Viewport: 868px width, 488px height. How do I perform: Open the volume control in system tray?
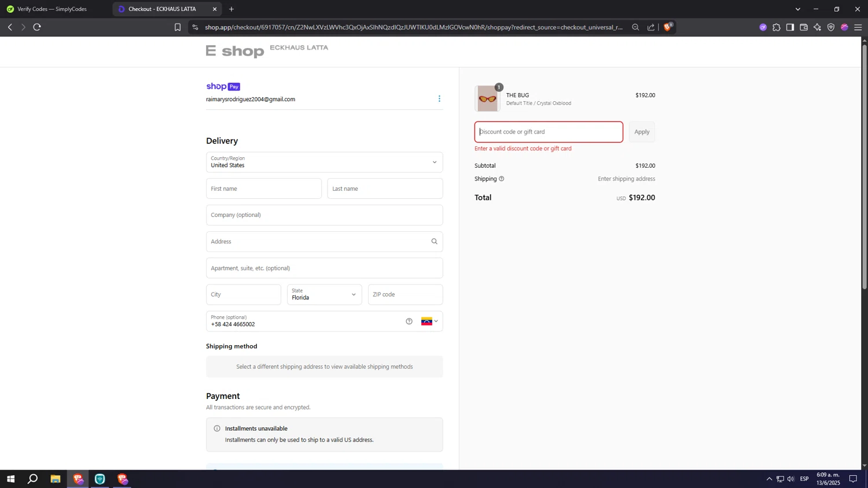(791, 479)
